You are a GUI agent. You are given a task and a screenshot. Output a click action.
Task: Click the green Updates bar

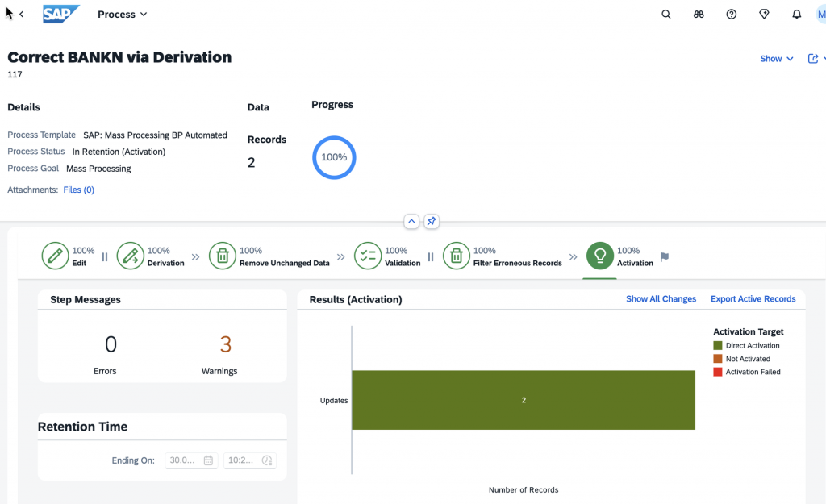(x=524, y=400)
